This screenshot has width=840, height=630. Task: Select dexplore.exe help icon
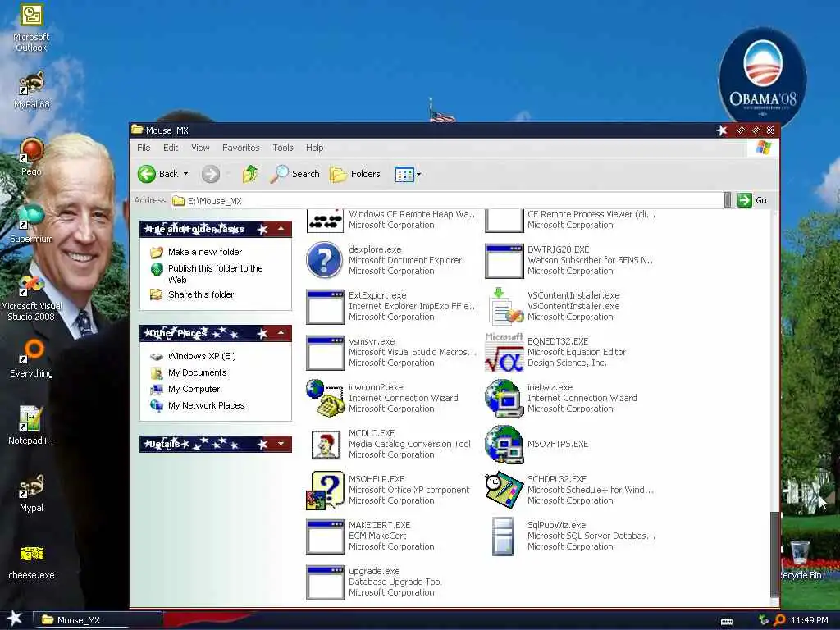pyautogui.click(x=325, y=260)
